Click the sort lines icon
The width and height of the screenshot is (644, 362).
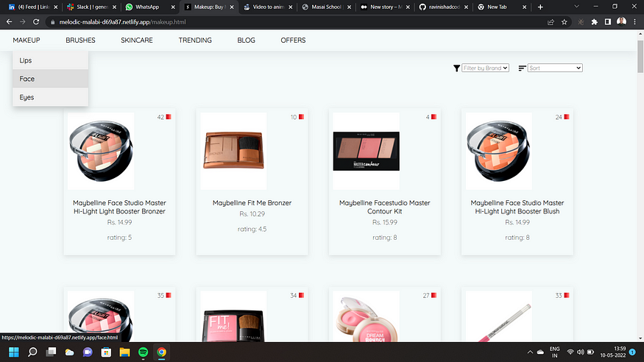pos(522,68)
